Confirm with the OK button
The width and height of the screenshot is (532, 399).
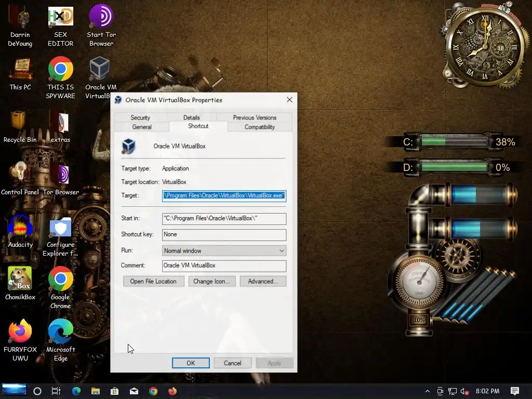[x=191, y=363]
